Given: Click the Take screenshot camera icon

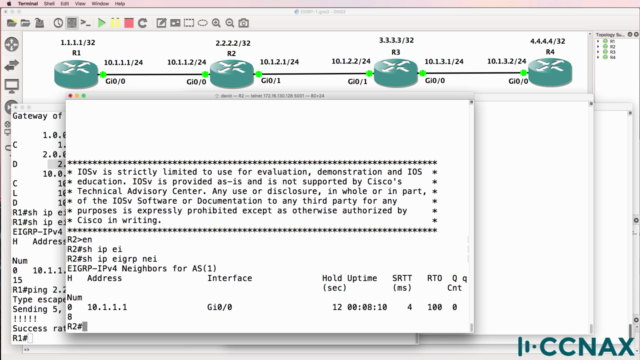Looking at the screenshot, I should pos(244,23).
